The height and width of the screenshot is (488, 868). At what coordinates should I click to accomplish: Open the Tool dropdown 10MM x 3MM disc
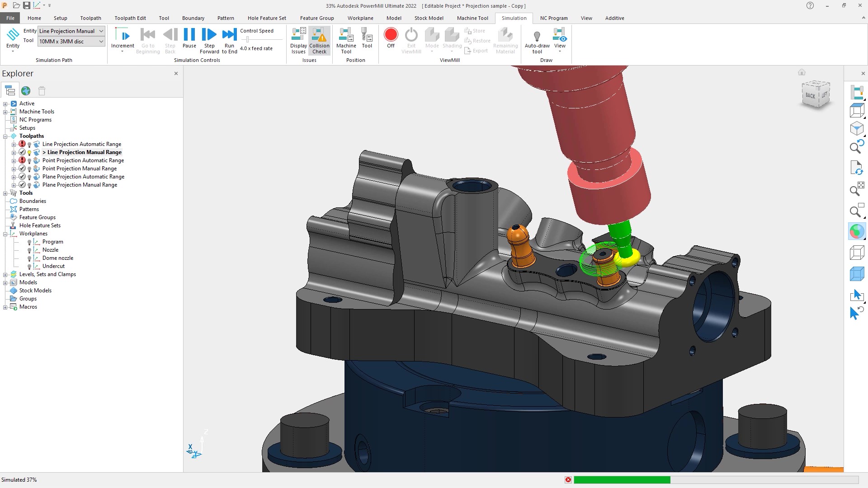(x=71, y=42)
